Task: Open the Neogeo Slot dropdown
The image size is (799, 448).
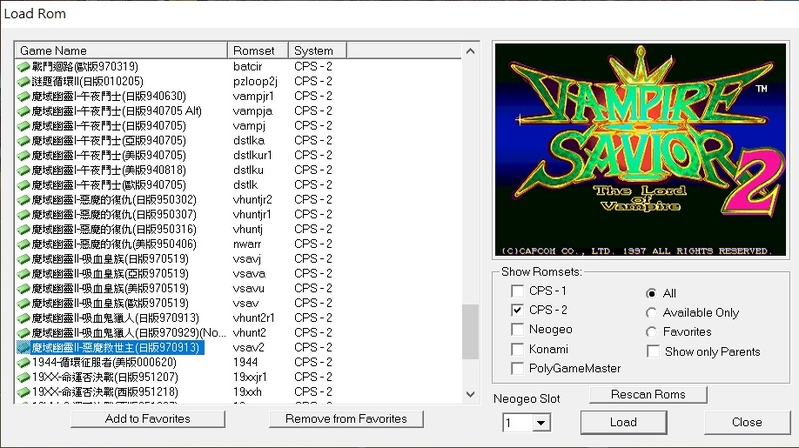Action: [541, 423]
